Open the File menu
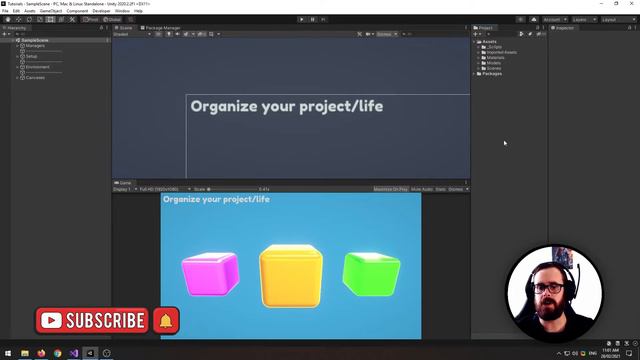The height and width of the screenshot is (360, 640). [x=5, y=11]
